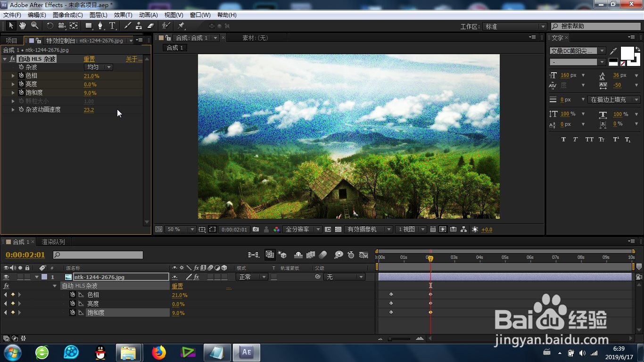Viewport: 644px width, 362px height.
Task: Select the Puppet Pin tool
Action: [181, 25]
